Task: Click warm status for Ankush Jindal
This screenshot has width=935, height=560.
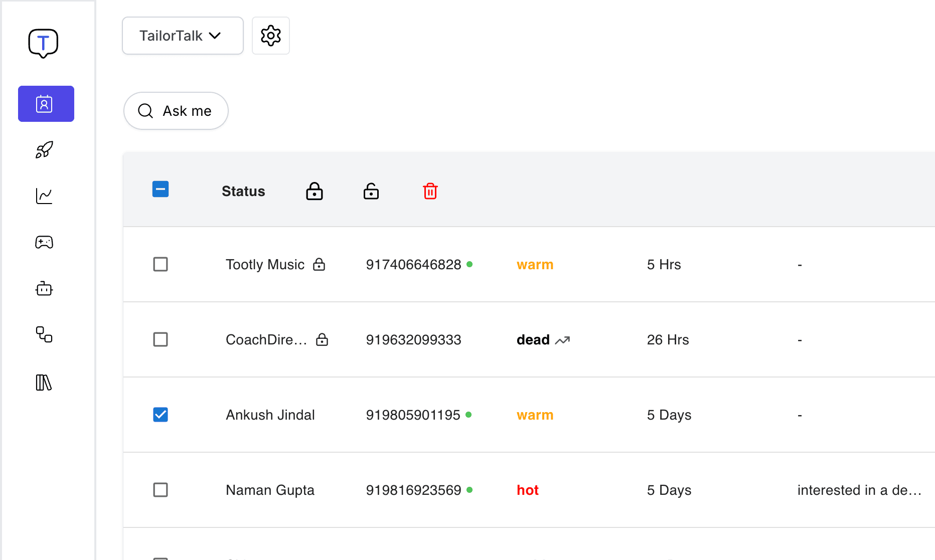Action: (x=535, y=415)
